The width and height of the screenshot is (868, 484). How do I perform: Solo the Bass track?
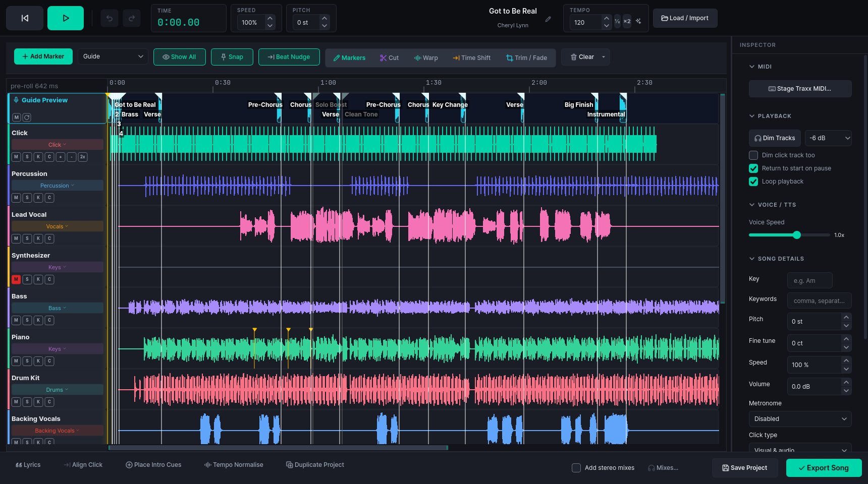pyautogui.click(x=27, y=320)
